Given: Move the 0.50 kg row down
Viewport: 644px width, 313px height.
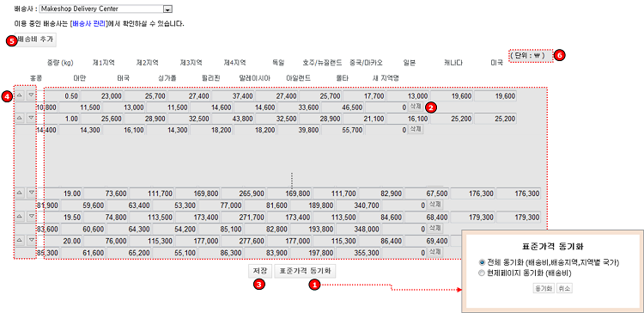Looking at the screenshot, I should click(x=31, y=95).
